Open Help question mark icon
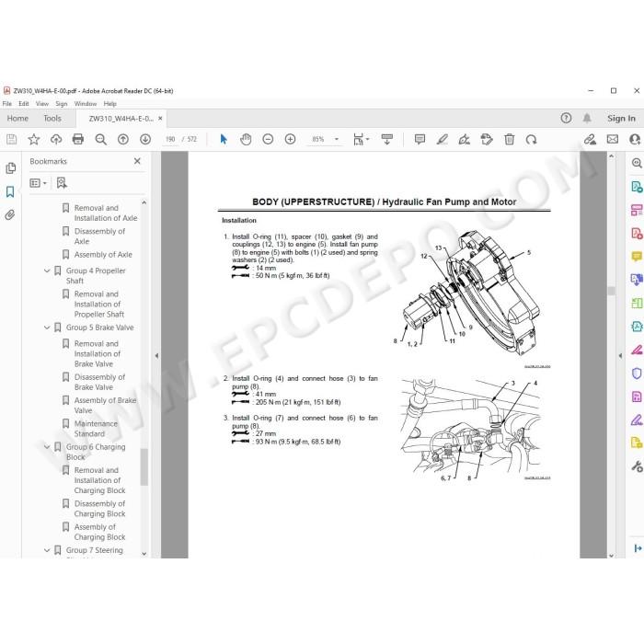This screenshot has width=644, height=644. (566, 119)
